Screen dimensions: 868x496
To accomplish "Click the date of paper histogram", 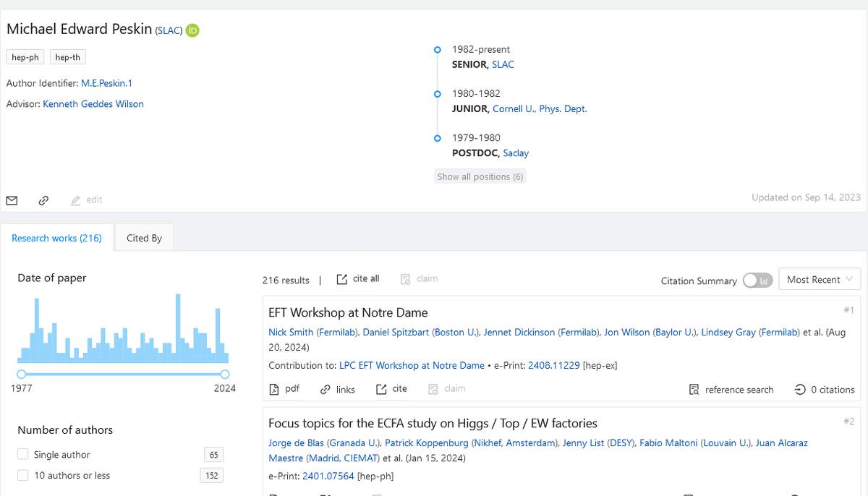I will [123, 328].
